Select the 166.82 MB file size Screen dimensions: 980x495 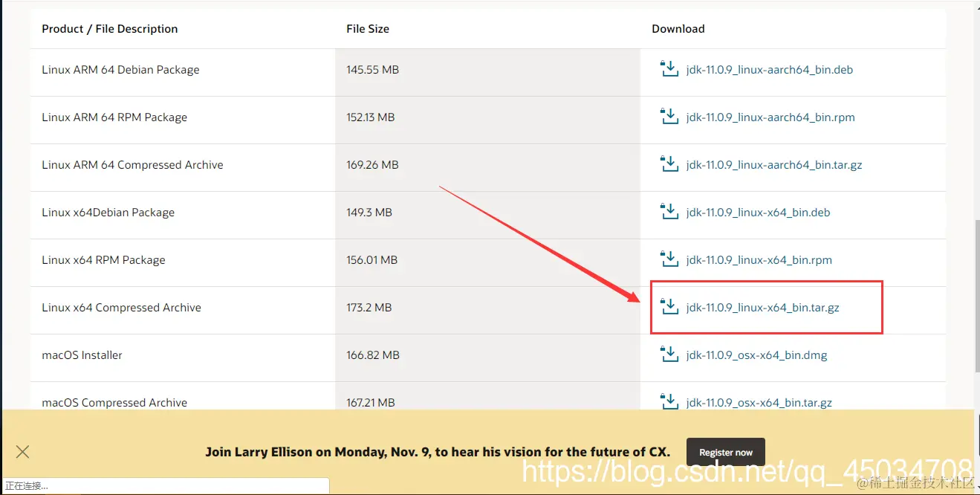pyautogui.click(x=373, y=355)
